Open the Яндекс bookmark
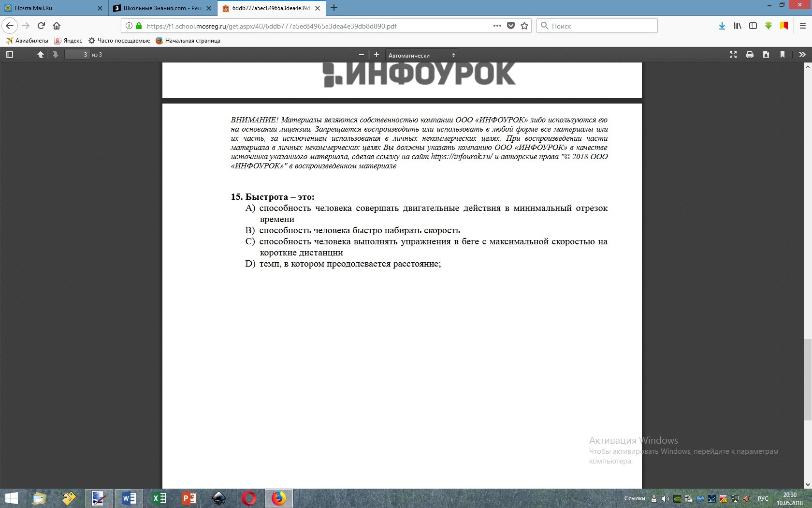The image size is (812, 508). click(x=68, y=41)
